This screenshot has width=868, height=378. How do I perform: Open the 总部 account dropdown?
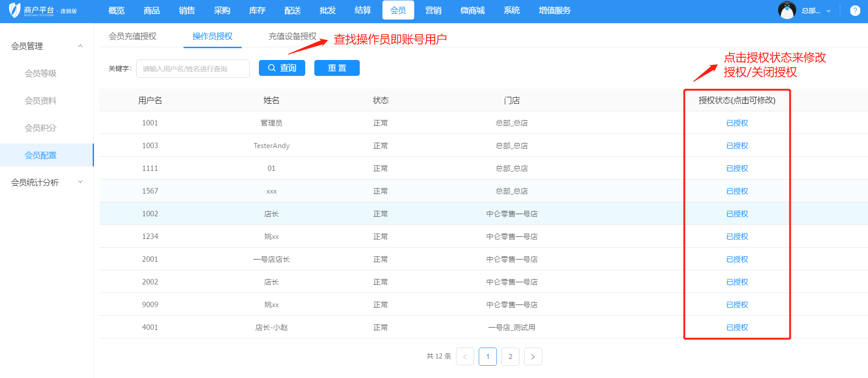click(x=816, y=11)
